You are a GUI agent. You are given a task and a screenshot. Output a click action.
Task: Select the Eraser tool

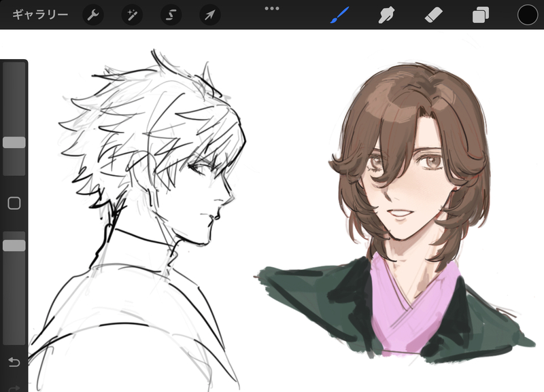coord(434,15)
